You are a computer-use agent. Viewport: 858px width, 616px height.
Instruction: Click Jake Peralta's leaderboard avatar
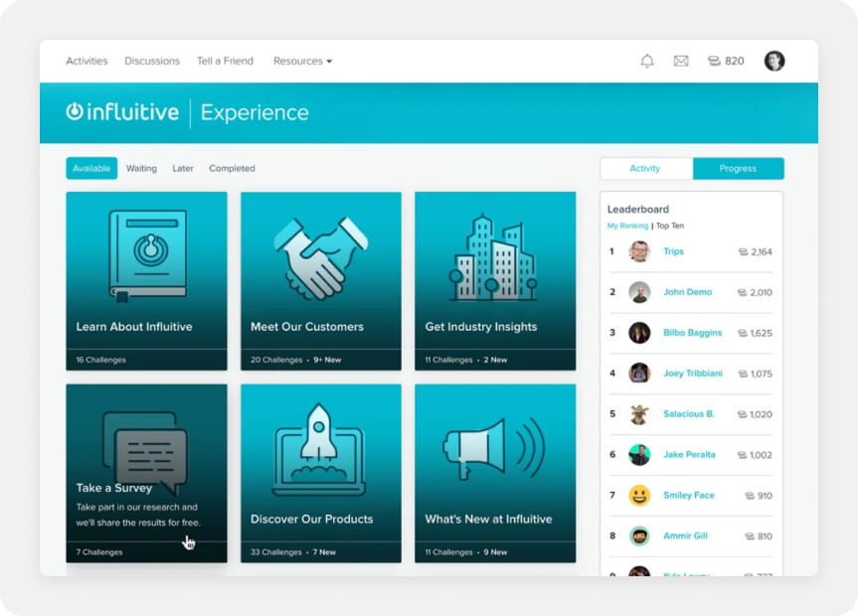(x=639, y=455)
